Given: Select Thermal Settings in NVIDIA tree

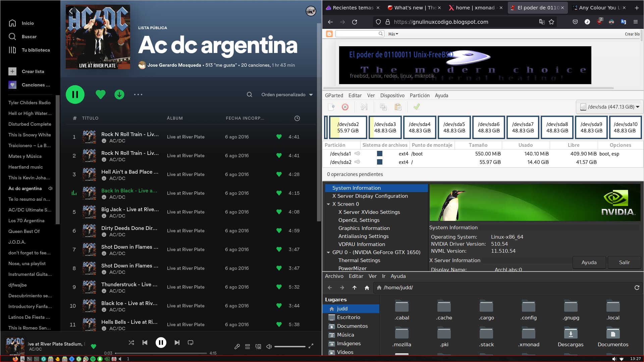Looking at the screenshot, I should [x=359, y=260].
